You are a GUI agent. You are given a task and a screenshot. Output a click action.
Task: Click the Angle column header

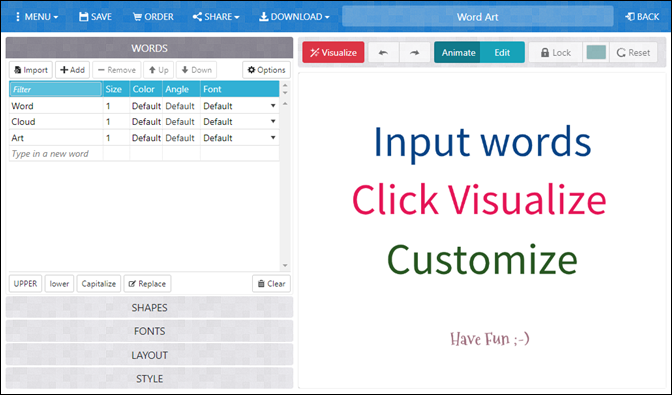[181, 89]
